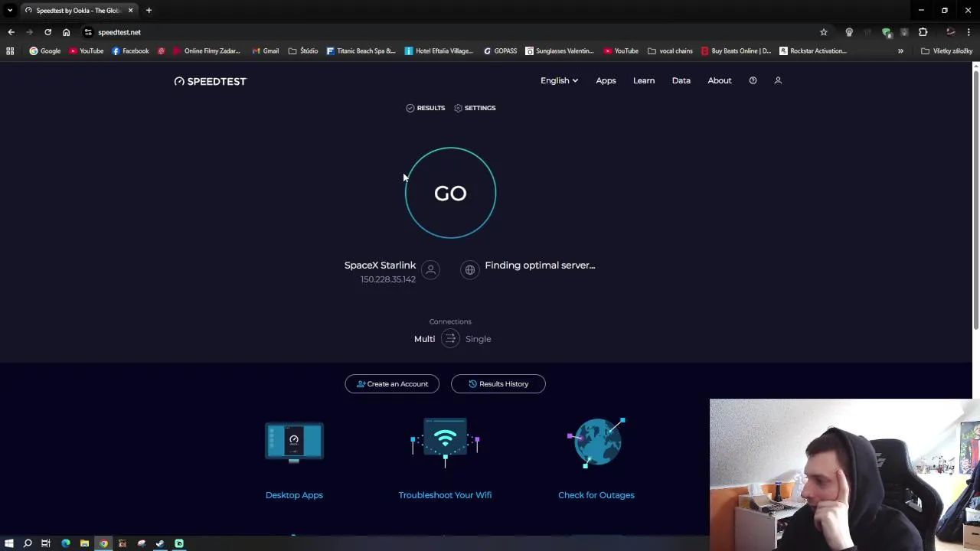The width and height of the screenshot is (980, 551).
Task: Open the Data menu item
Action: coord(681,80)
